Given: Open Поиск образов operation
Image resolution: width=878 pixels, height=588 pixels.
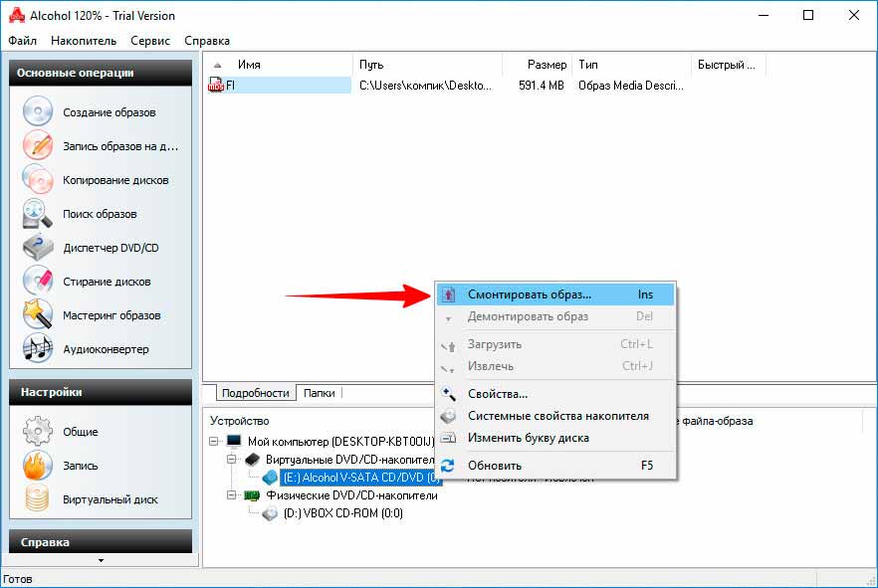Looking at the screenshot, I should coord(100,214).
